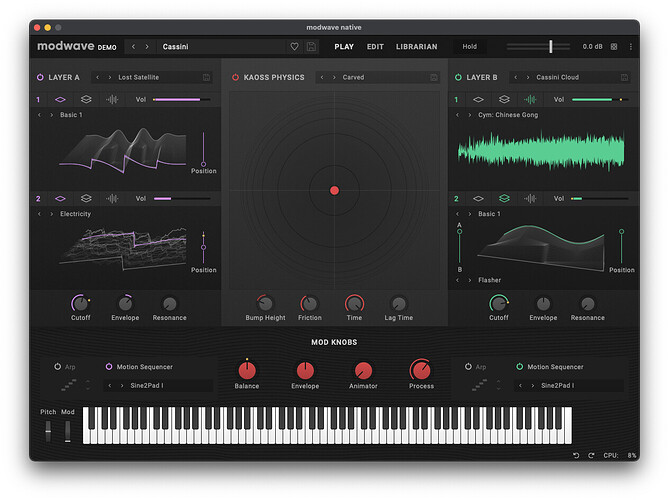The height and width of the screenshot is (500, 669).
Task: Select A/B blend wavetable mode for Layer B oscillator 1
Action: tap(504, 99)
